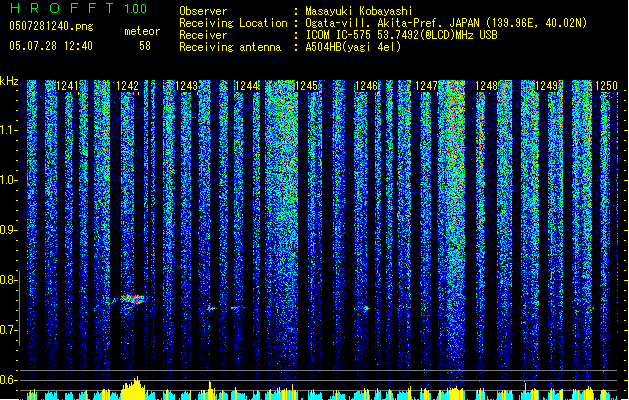Click the 1246 time marker
This screenshot has width=629, height=400.
click(x=367, y=86)
